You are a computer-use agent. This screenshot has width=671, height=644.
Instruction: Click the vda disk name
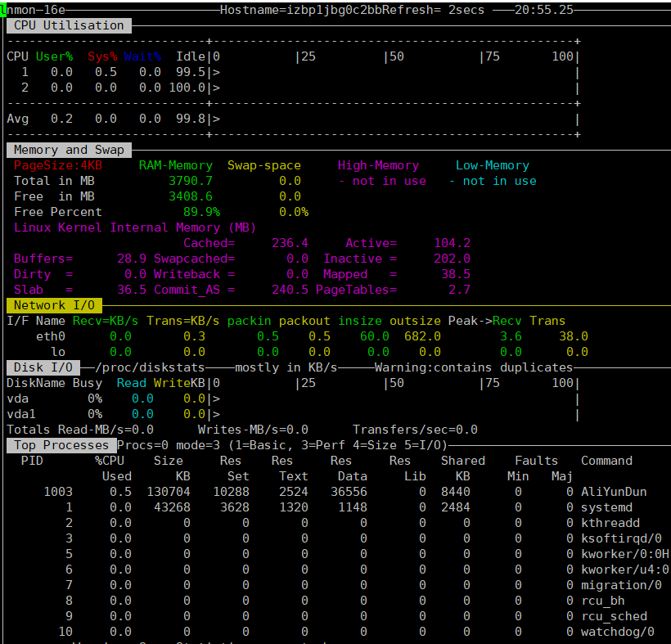coord(17,399)
